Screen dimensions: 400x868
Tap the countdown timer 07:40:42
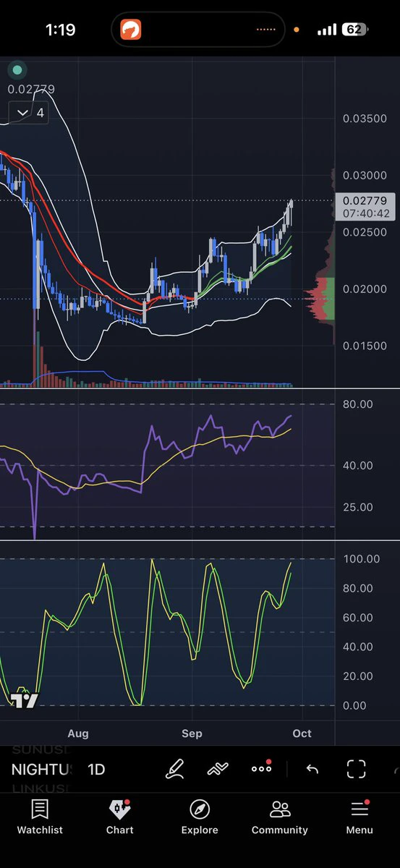click(365, 213)
